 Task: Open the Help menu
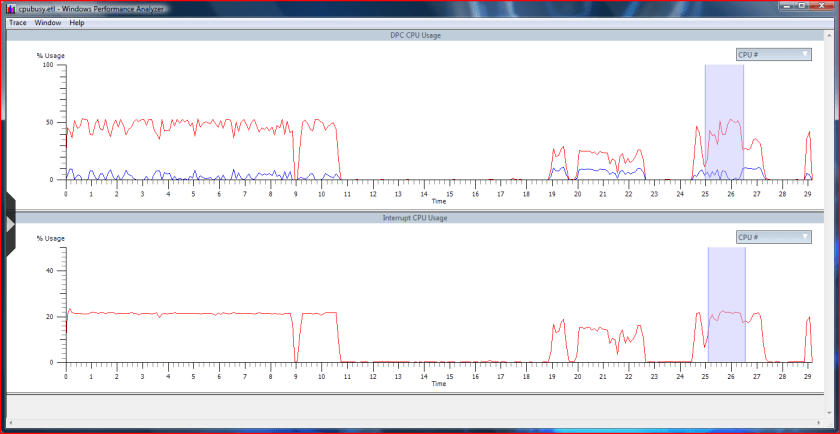[x=77, y=22]
